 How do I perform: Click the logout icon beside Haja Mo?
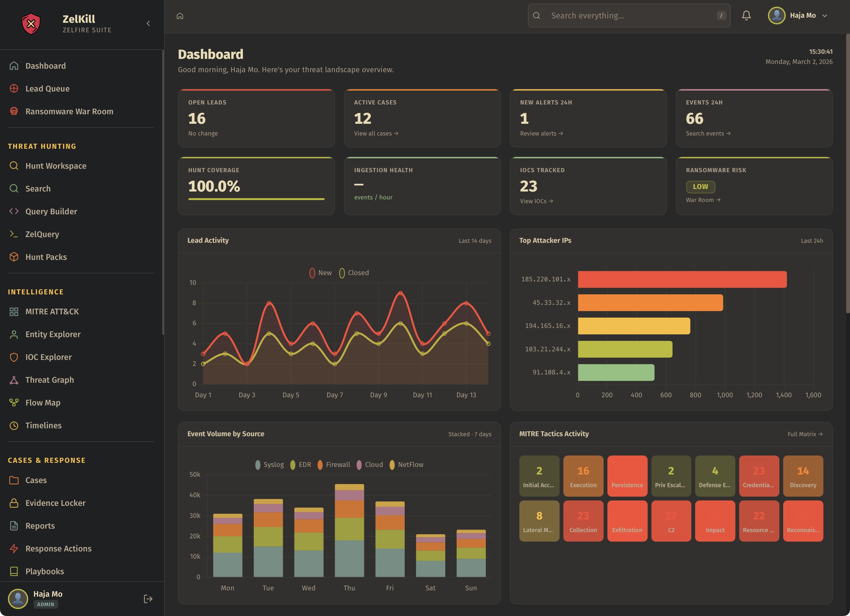(148, 599)
